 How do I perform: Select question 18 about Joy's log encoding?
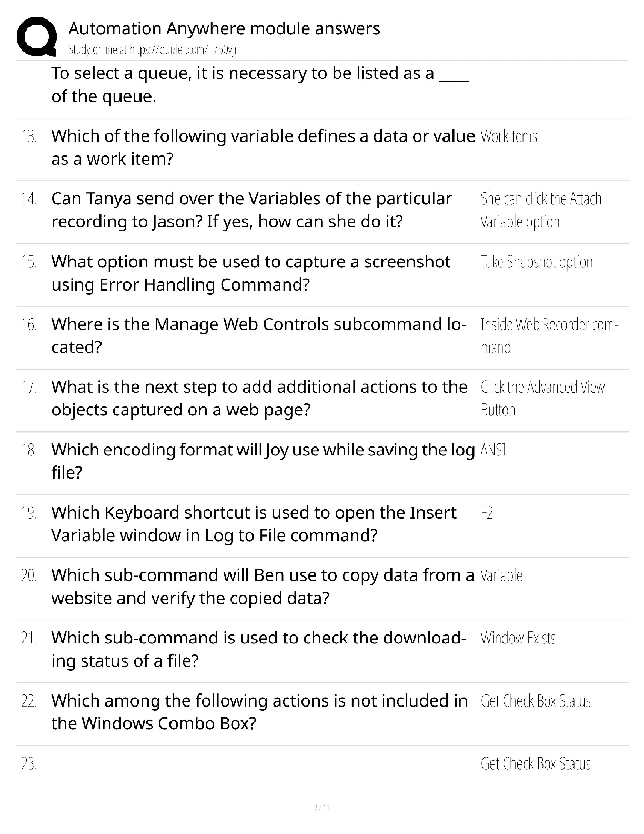coord(263,461)
